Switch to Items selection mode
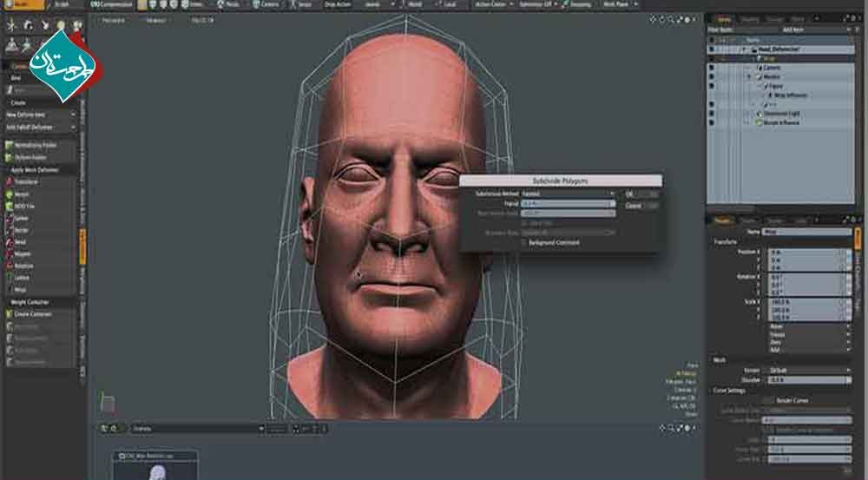Image resolution: width=868 pixels, height=480 pixels. coord(192,4)
